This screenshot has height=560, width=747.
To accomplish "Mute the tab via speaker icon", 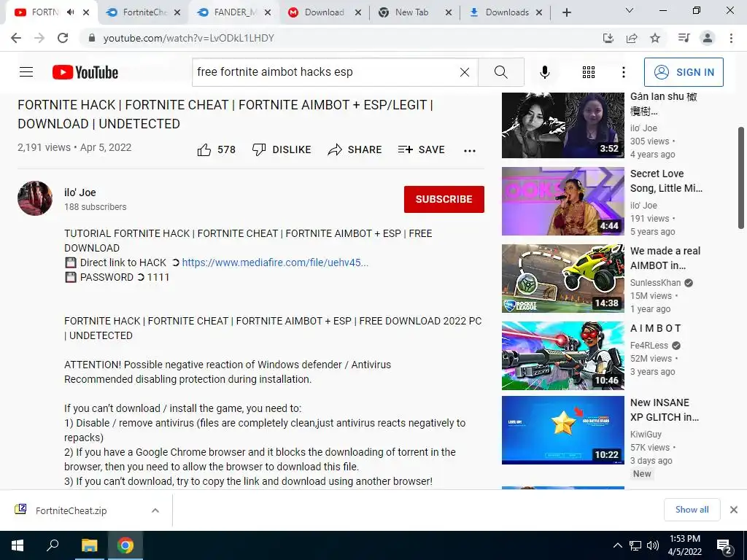I will coord(71,12).
